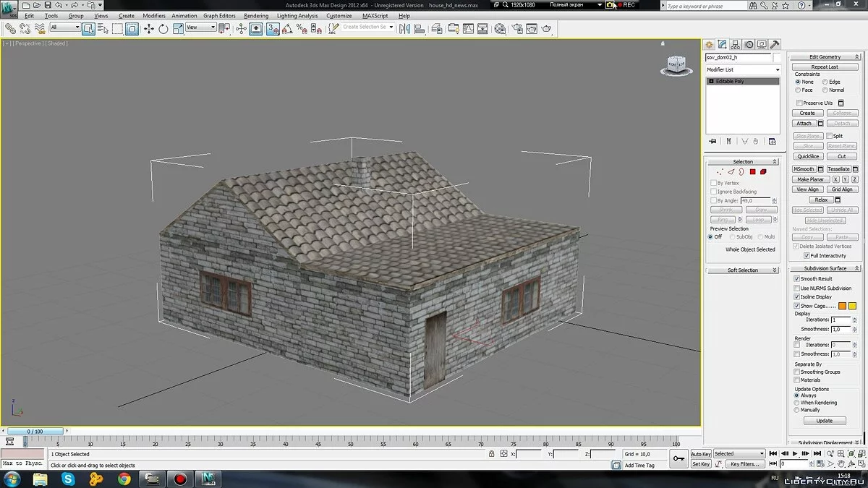Open the Utilities hammer panel
This screenshot has height=488, width=868.
tap(775, 45)
